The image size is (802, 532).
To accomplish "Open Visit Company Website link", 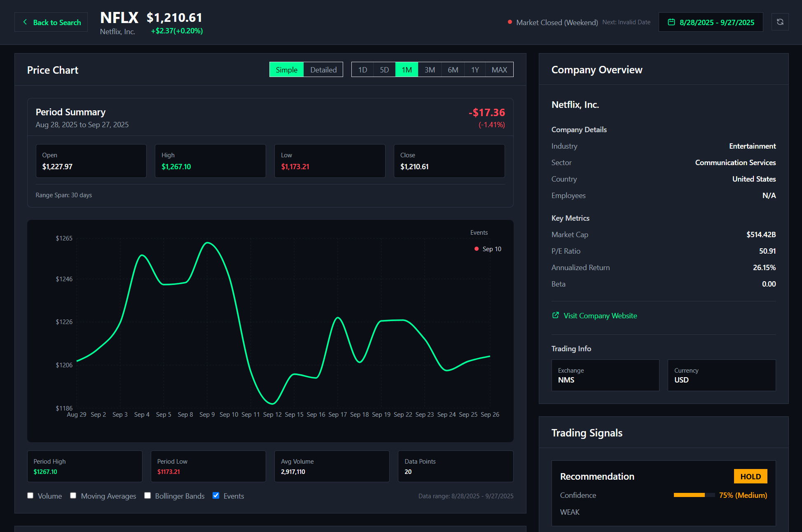I will 600,315.
